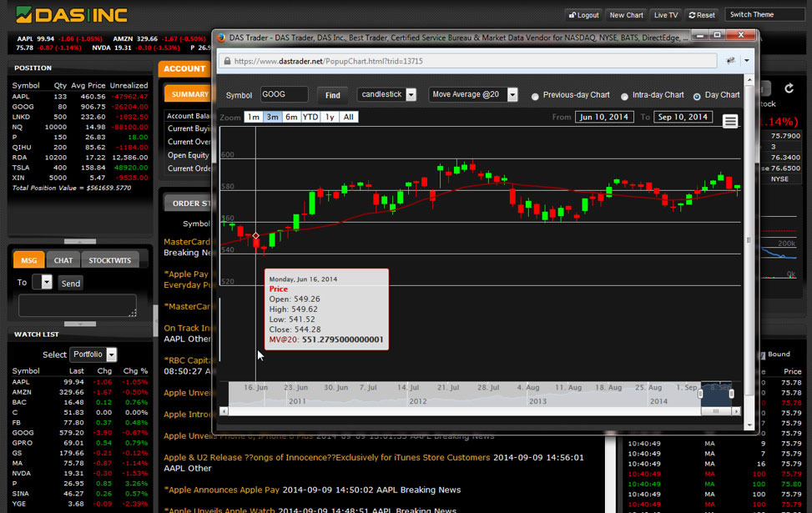812x513 pixels.
Task: Click the ORDER status tab header
Action: [x=189, y=204]
